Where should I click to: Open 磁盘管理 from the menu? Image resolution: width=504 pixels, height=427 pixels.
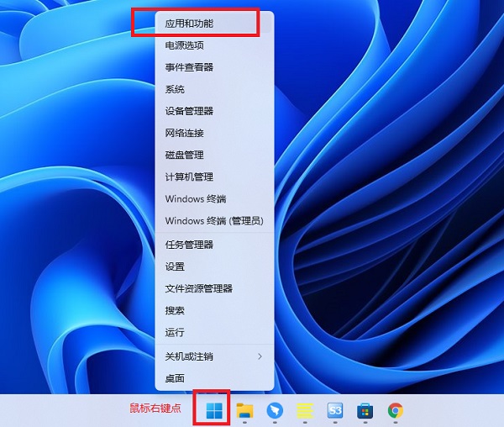click(x=214, y=155)
